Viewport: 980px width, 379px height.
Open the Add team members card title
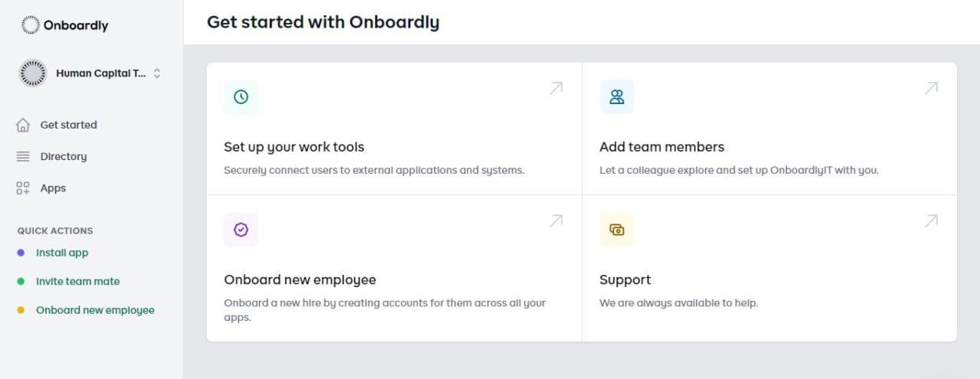[x=661, y=147]
